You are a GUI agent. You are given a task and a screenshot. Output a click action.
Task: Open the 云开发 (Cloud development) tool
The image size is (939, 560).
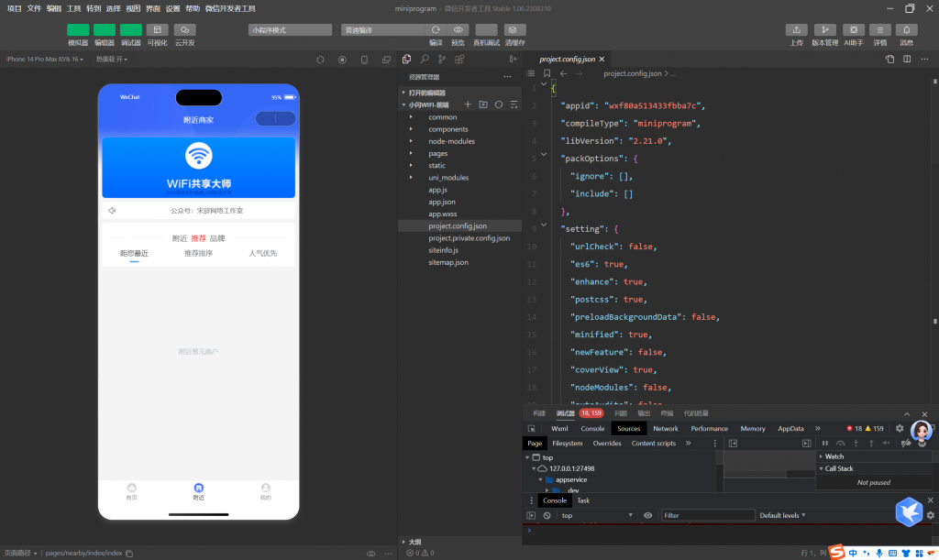click(184, 30)
